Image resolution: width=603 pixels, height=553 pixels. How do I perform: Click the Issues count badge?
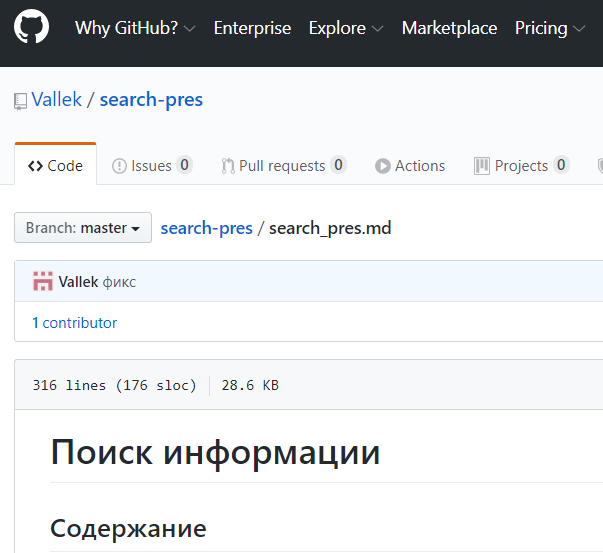pyautogui.click(x=185, y=165)
